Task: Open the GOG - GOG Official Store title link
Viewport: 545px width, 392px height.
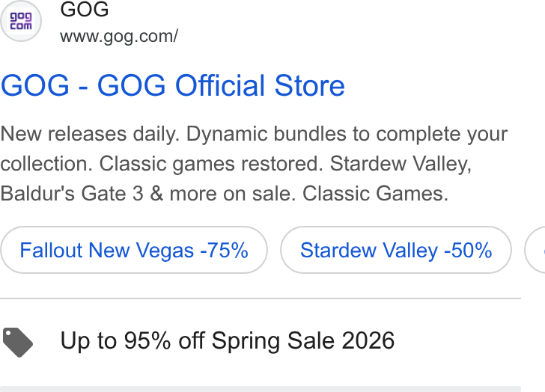Action: coord(173,85)
